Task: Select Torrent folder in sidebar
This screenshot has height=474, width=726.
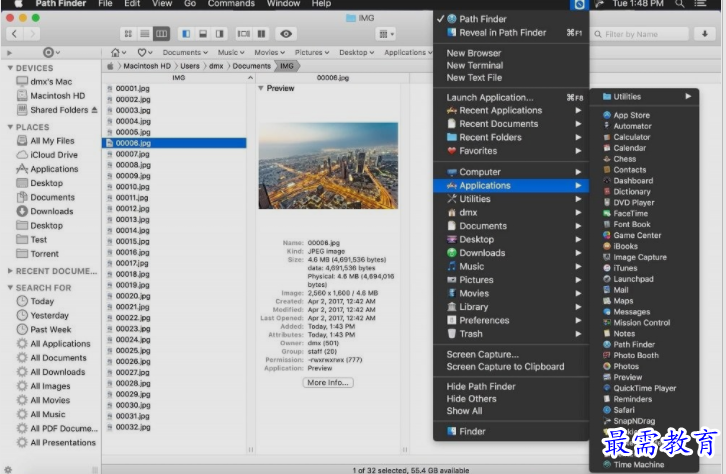Action: (x=38, y=254)
